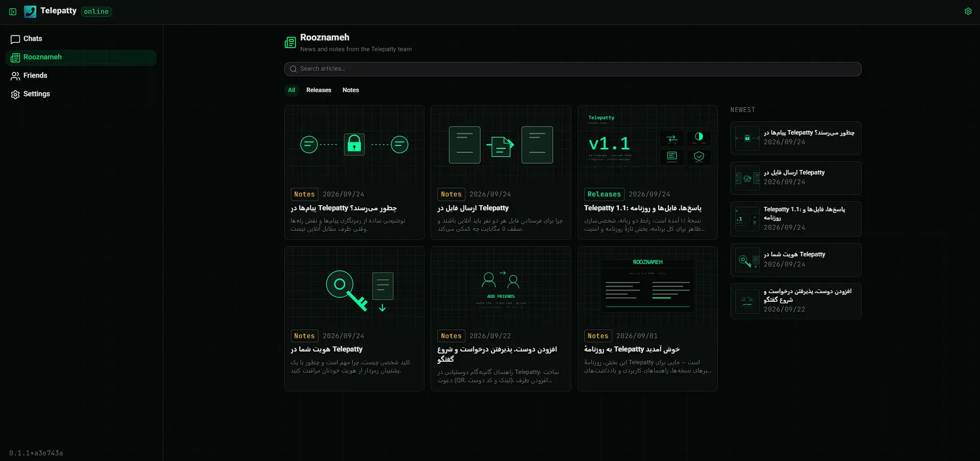Click the Rooznameh newspaper header icon
980x461 pixels.
[290, 42]
